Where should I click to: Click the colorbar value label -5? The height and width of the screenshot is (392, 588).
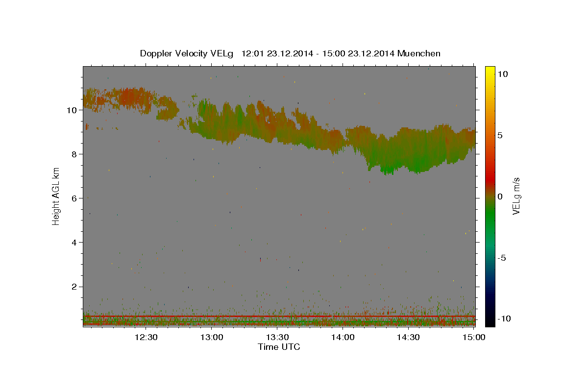tap(502, 258)
